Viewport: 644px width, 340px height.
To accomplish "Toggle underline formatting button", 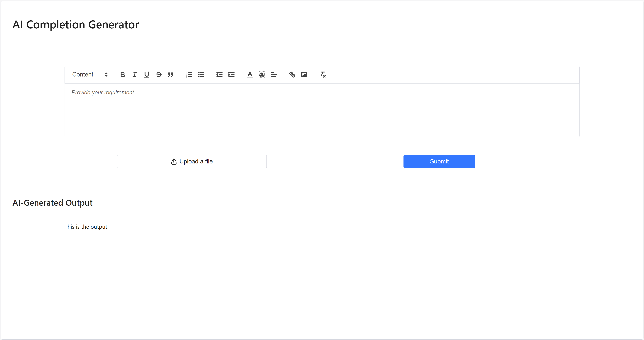I will coord(146,75).
